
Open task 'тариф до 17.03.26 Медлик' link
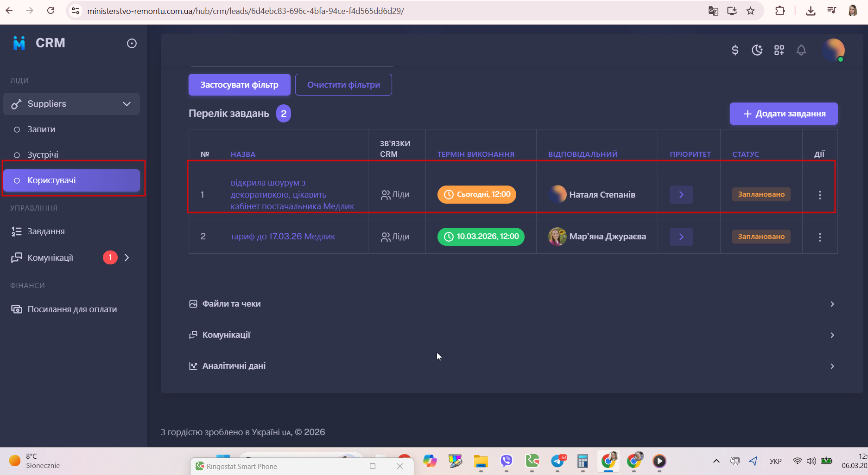click(283, 237)
